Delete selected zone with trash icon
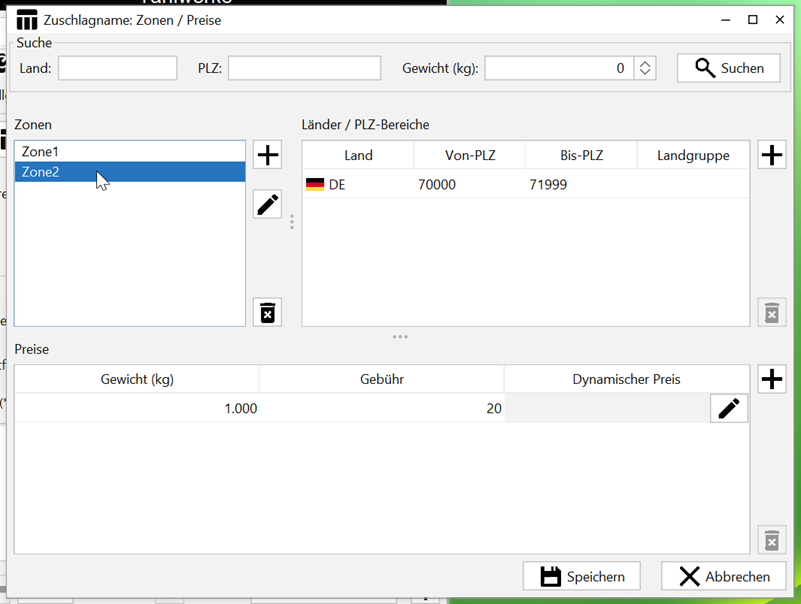 click(268, 313)
